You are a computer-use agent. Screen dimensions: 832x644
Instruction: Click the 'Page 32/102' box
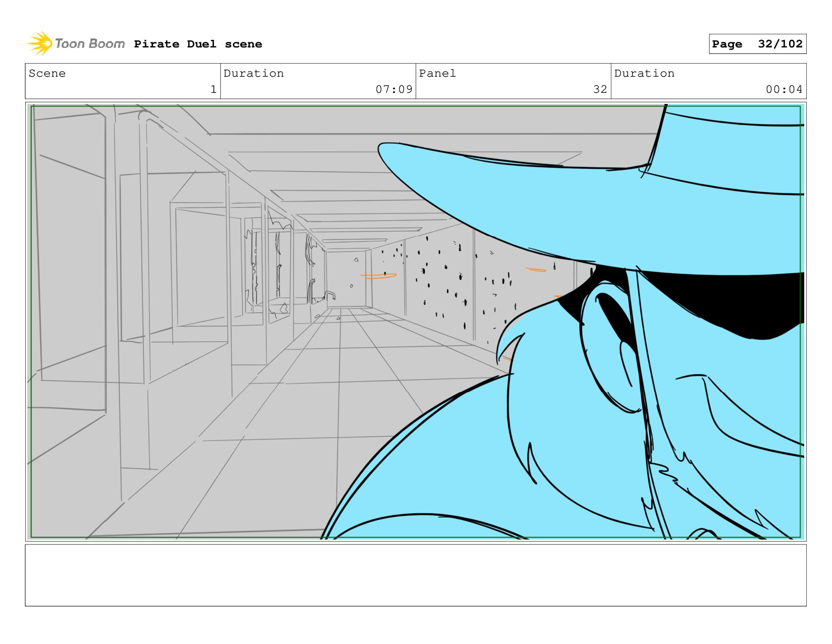(757, 44)
